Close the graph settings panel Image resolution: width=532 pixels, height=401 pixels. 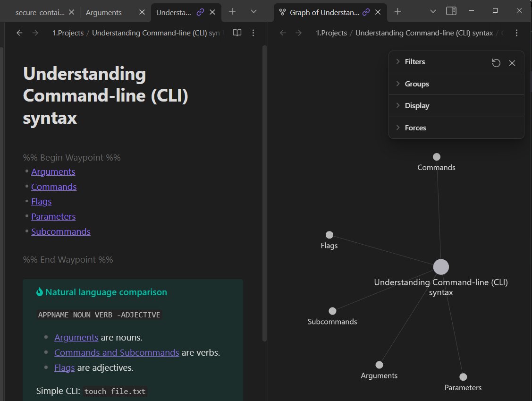point(512,63)
